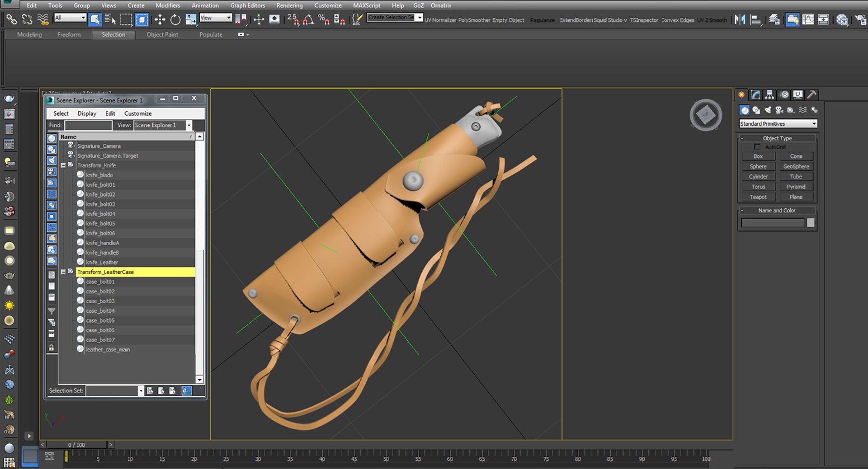Click the 0 / 100 time slider
This screenshot has height=469, width=868.
(x=77, y=445)
